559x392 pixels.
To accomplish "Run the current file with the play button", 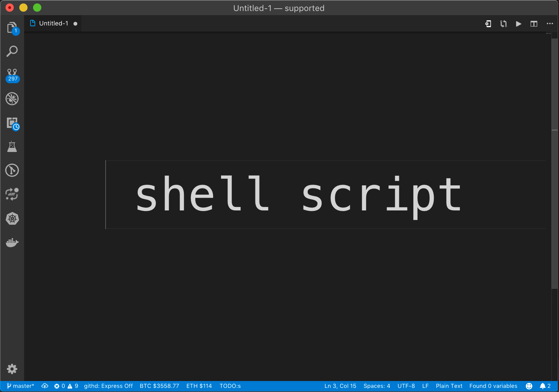I will pos(518,24).
